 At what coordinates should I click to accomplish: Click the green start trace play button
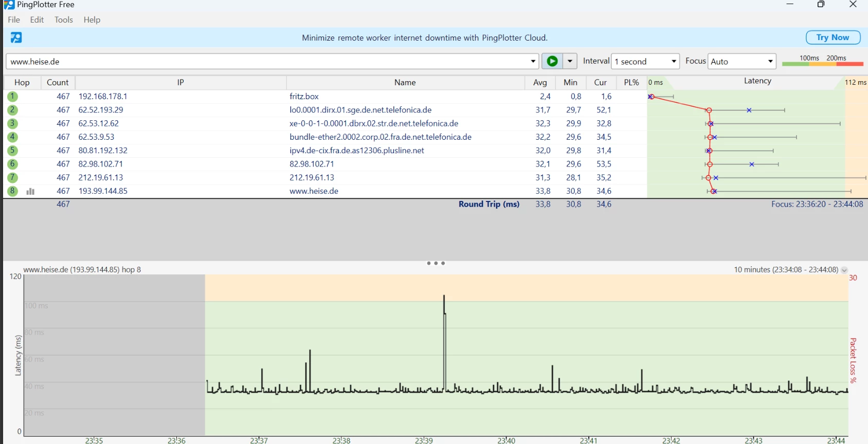click(x=552, y=61)
